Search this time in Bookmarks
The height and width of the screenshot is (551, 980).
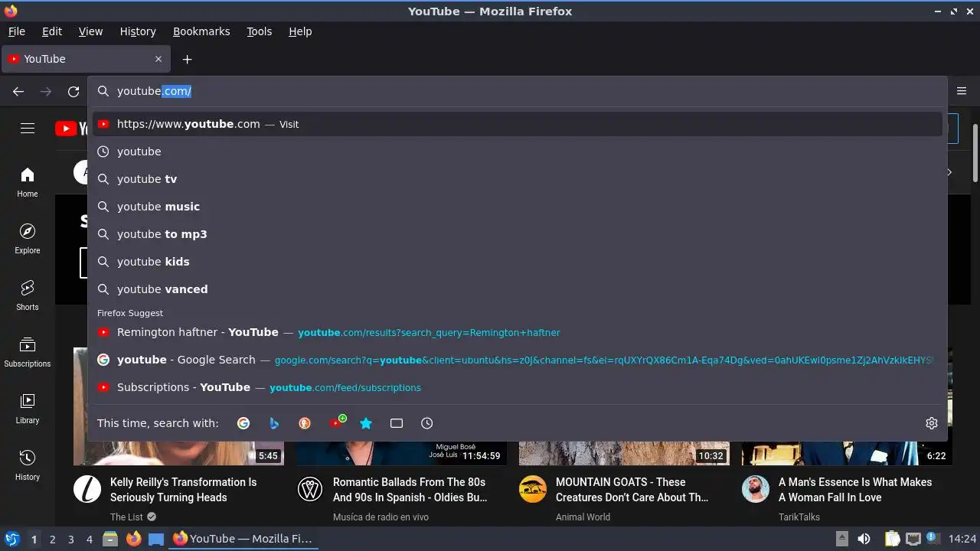[366, 423]
